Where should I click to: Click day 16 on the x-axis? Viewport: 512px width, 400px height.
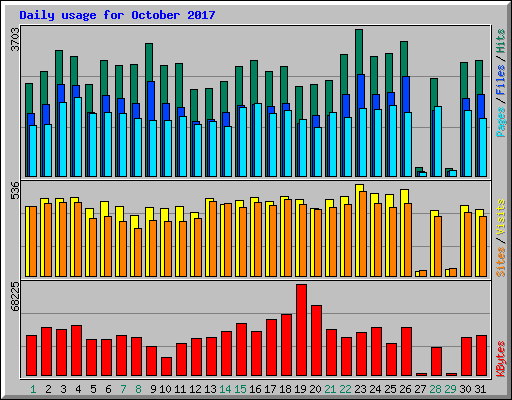(255, 389)
